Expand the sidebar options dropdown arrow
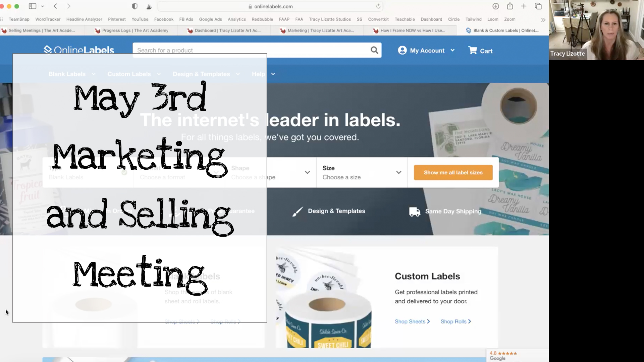 coord(43,6)
